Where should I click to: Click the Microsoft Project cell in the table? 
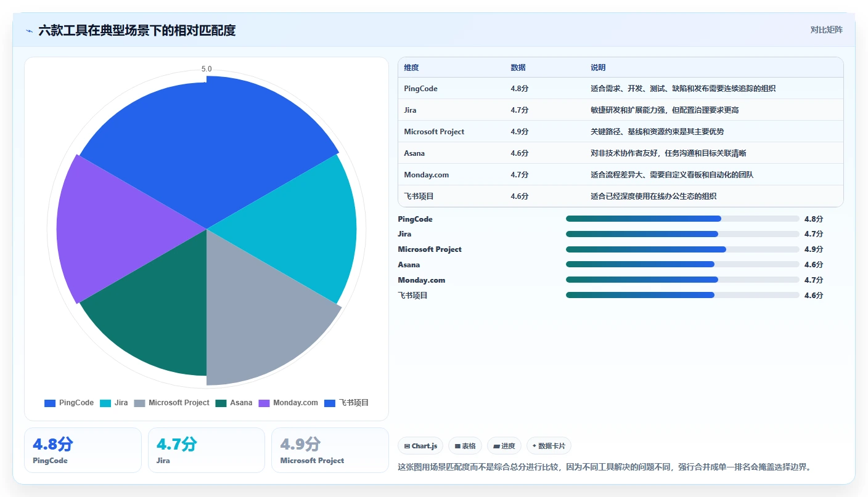click(x=434, y=132)
